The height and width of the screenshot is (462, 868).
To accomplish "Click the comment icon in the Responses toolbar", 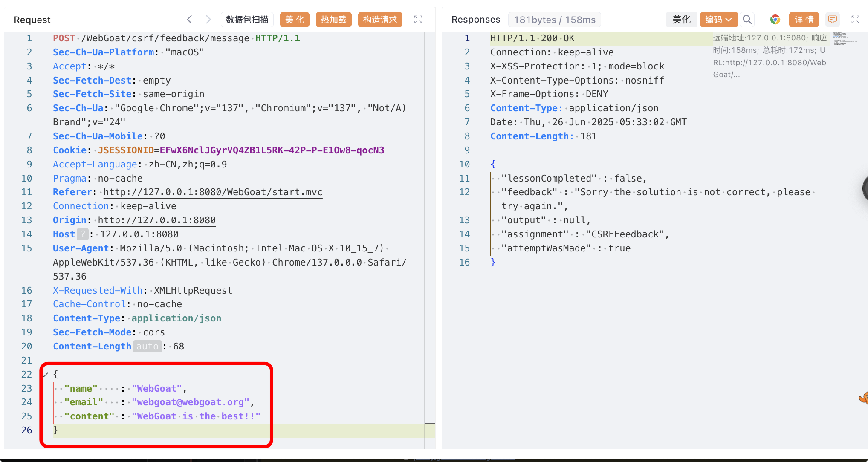I will pos(832,20).
